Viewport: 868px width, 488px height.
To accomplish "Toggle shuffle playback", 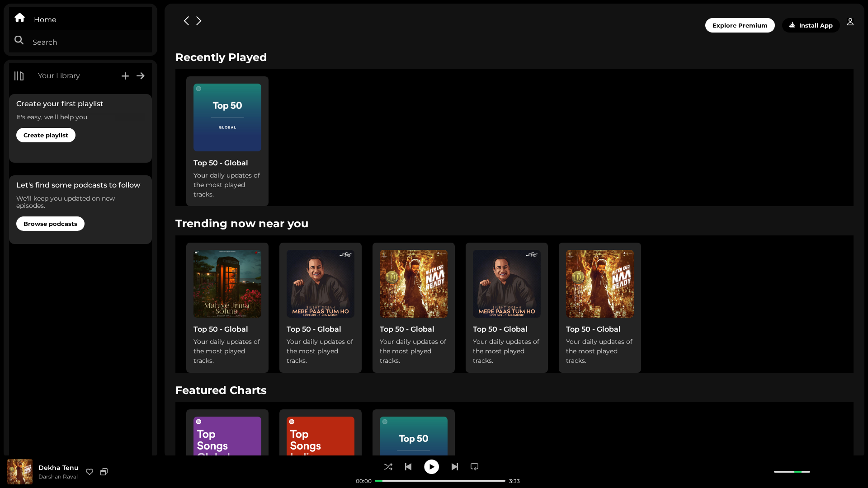I will click(x=388, y=467).
